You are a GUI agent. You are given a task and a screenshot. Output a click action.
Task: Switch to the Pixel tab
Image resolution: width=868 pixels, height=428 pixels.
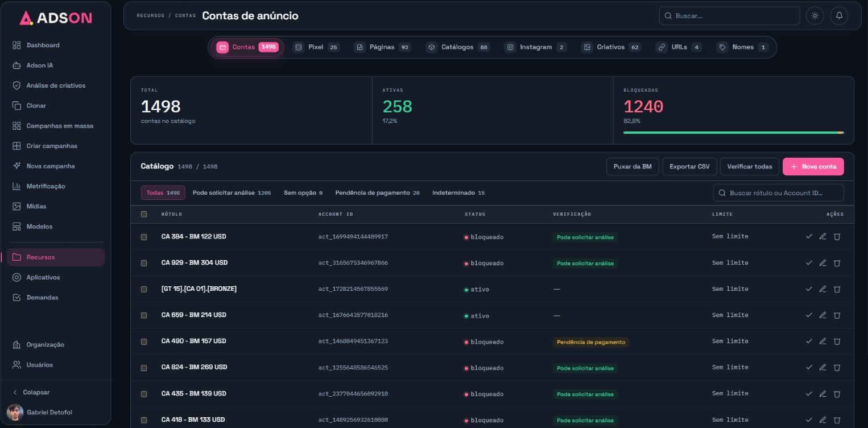pos(316,47)
